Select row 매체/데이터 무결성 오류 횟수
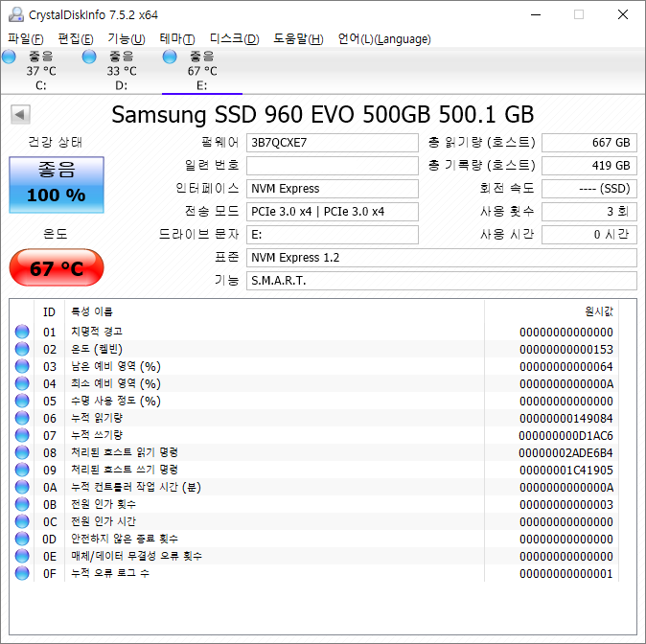 tap(314, 556)
